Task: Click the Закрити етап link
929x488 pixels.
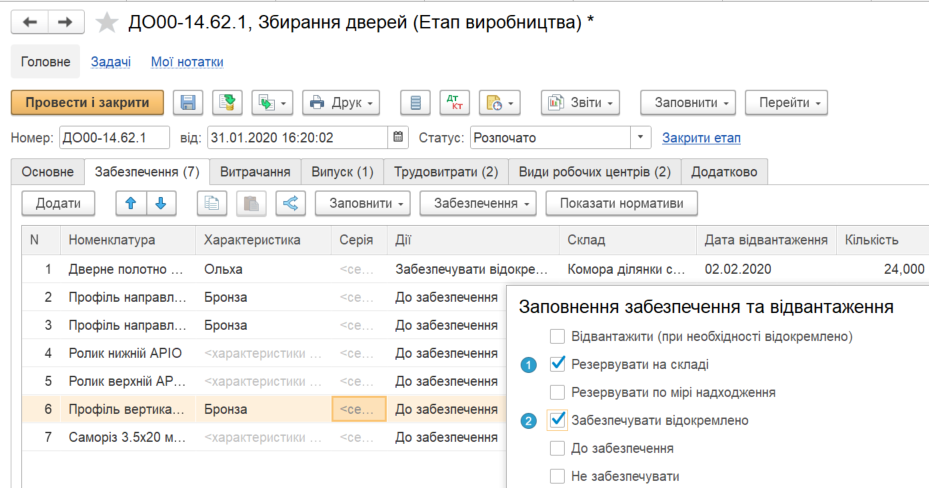Action: 701,137
